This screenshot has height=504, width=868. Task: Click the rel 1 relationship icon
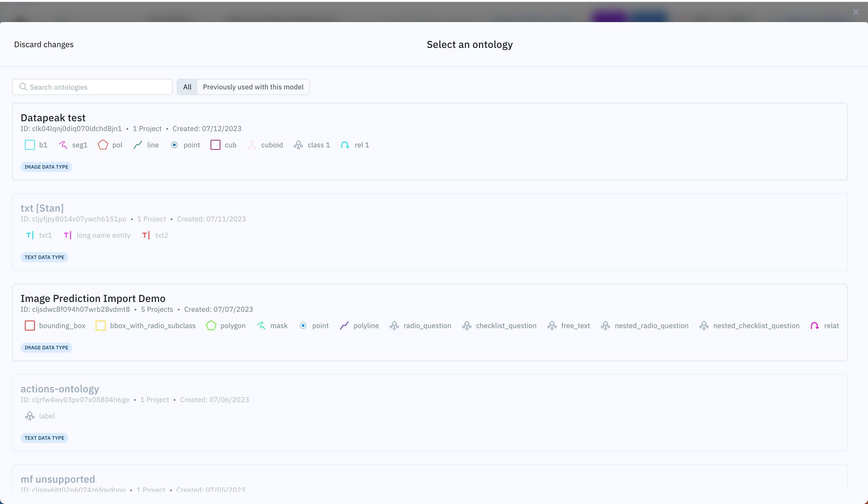(345, 145)
